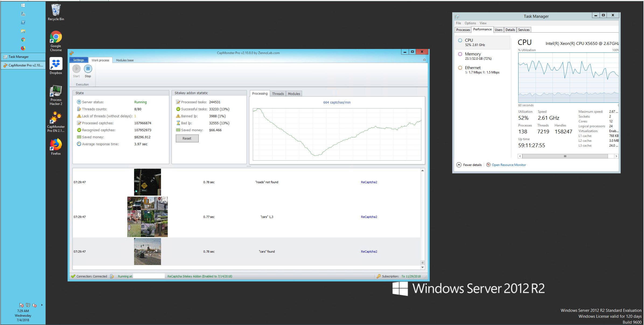Show hidden tray icons arrow

(x=42, y=305)
